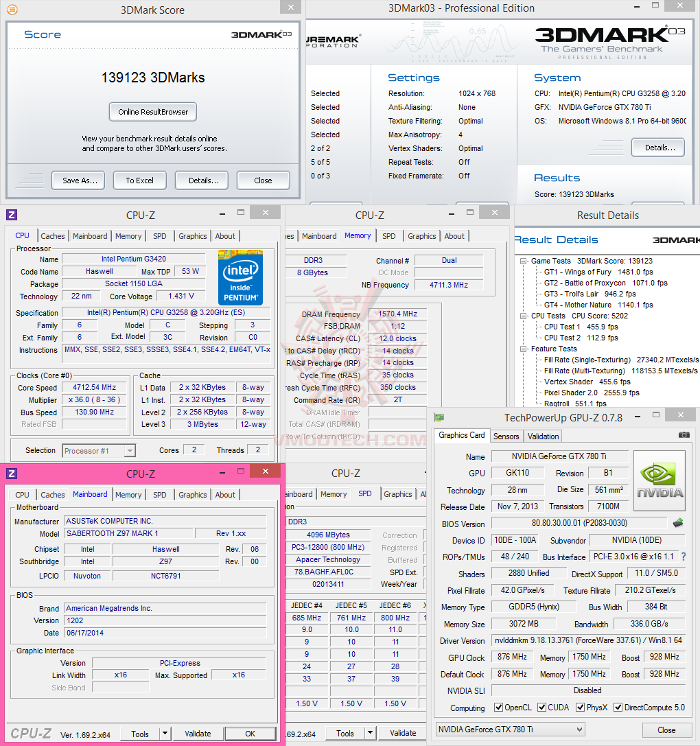Viewport: 700px width, 746px height.
Task: Open the Sensors tab in GPU-Z
Action: point(506,436)
